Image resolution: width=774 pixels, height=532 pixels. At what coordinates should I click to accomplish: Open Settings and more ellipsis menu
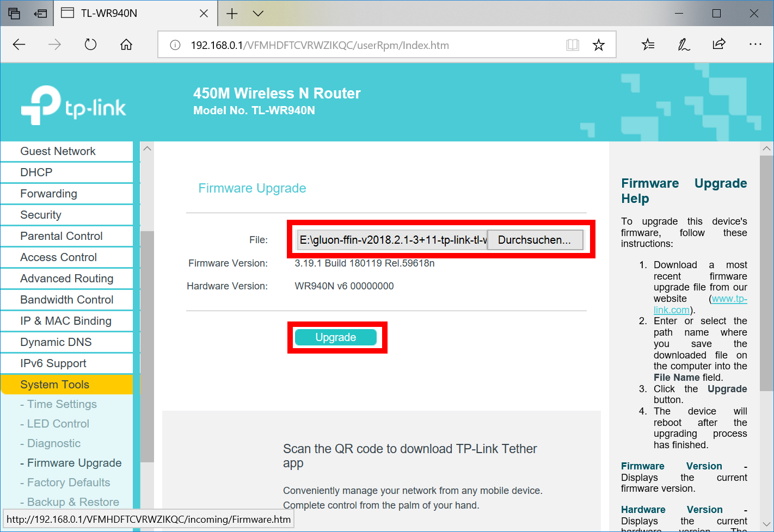click(x=755, y=44)
